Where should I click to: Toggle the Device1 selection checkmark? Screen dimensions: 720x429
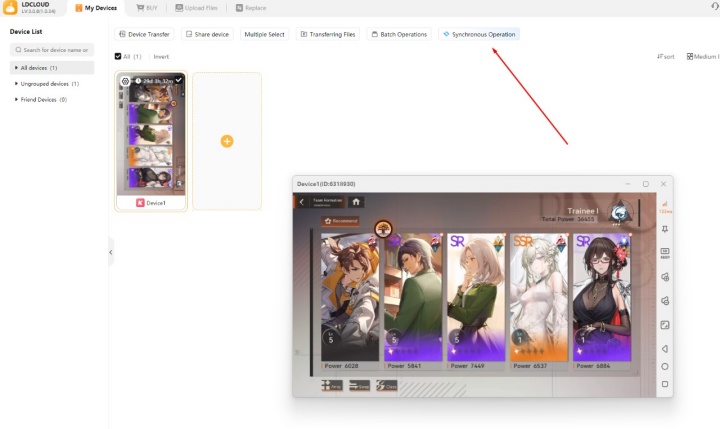[x=179, y=80]
